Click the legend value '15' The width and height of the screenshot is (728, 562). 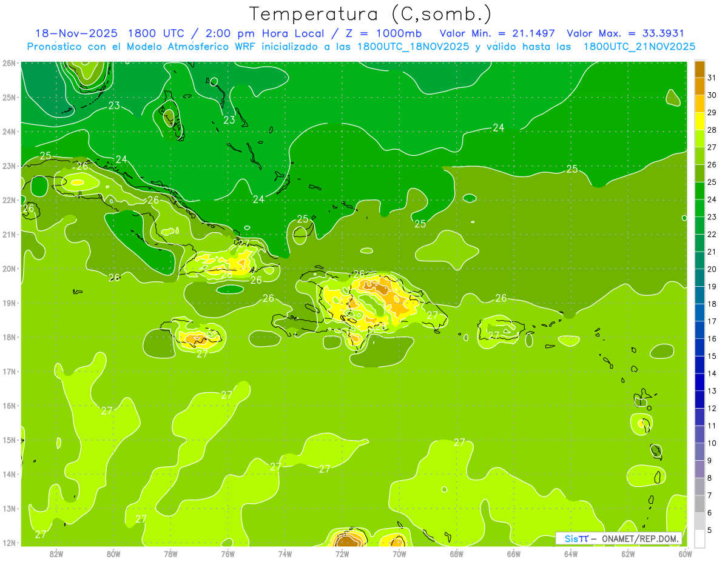(712, 356)
